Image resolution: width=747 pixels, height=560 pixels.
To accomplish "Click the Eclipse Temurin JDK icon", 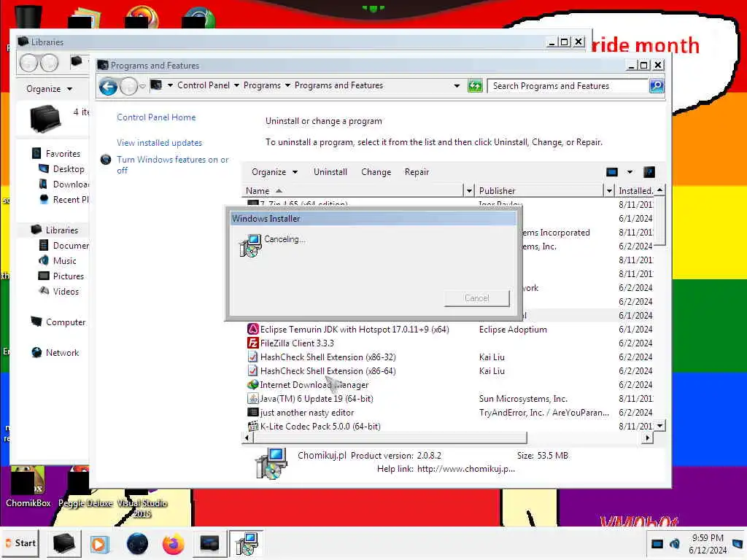I will [x=252, y=329].
